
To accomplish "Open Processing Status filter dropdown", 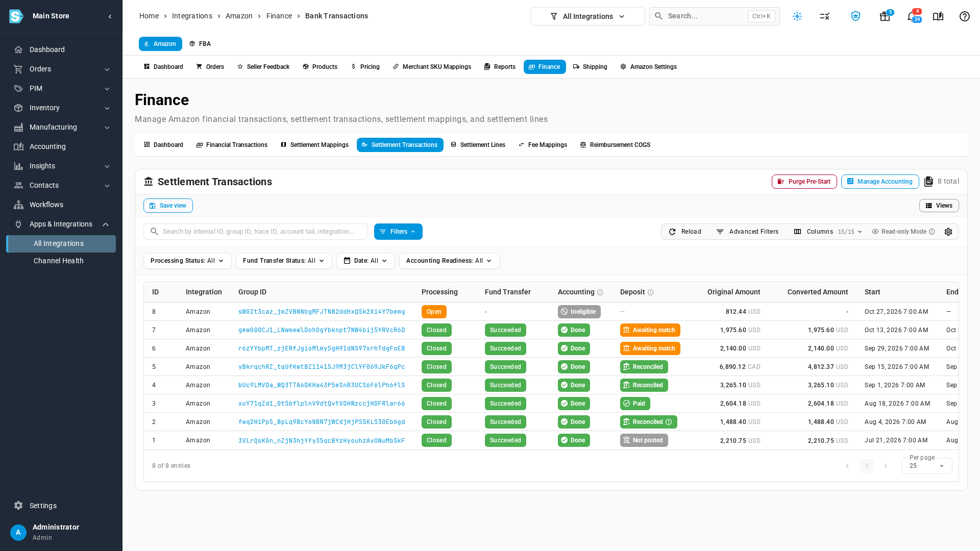I will [187, 261].
